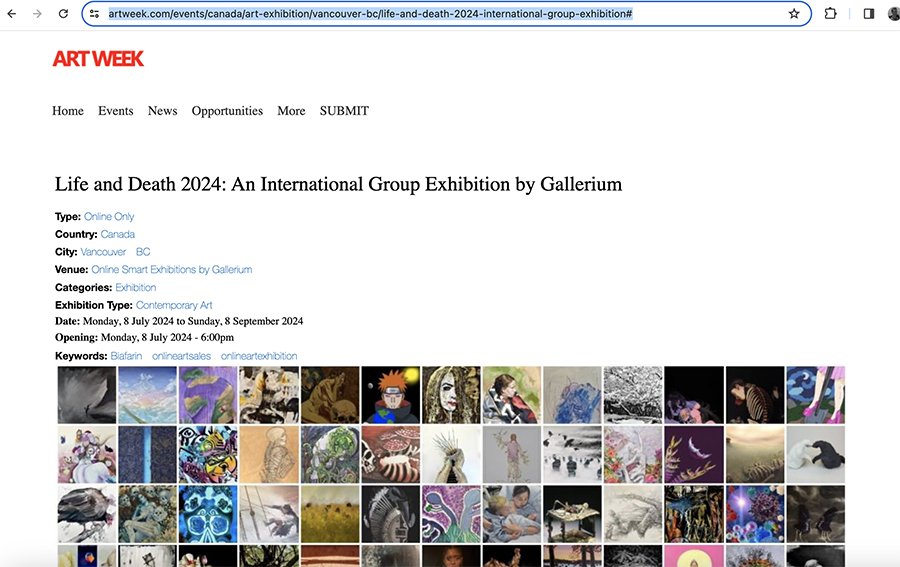Click the exhibition title heading
The height and width of the screenshot is (567, 900).
pos(338,184)
